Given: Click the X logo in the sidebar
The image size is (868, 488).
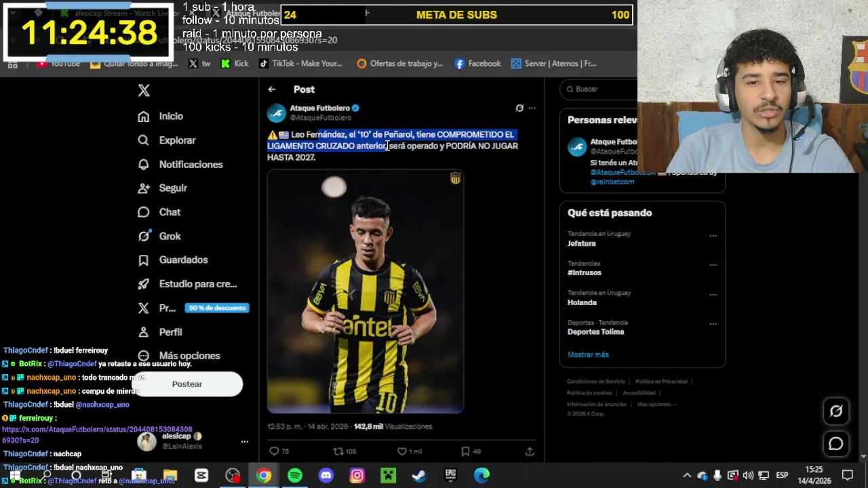Looking at the screenshot, I should 144,90.
